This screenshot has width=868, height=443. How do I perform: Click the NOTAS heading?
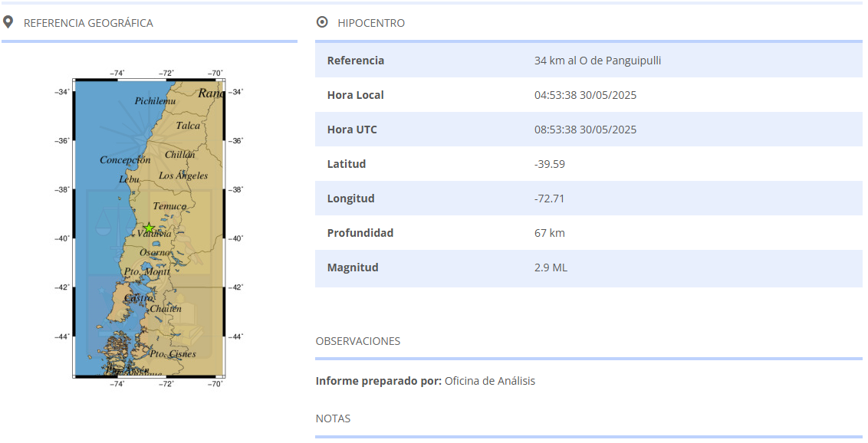tap(333, 418)
